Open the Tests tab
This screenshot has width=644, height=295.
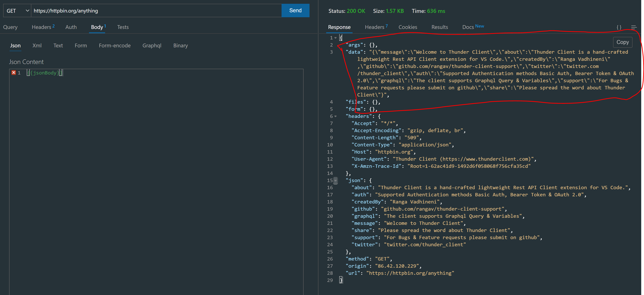coord(123,27)
